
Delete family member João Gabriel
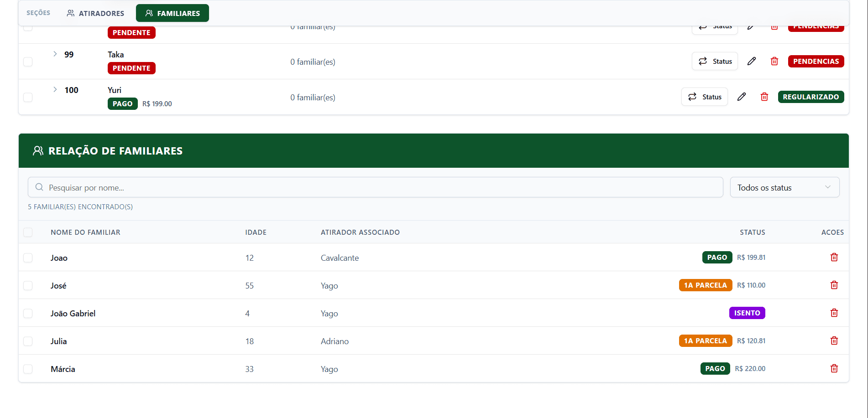[834, 313]
